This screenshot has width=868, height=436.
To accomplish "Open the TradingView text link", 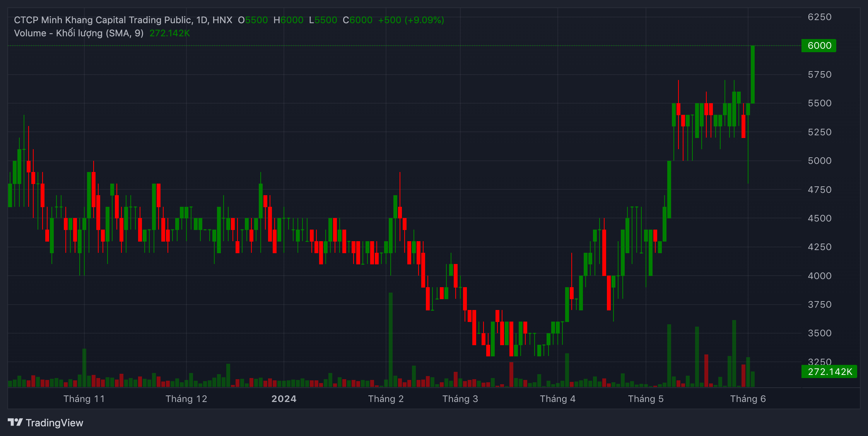I will [55, 423].
